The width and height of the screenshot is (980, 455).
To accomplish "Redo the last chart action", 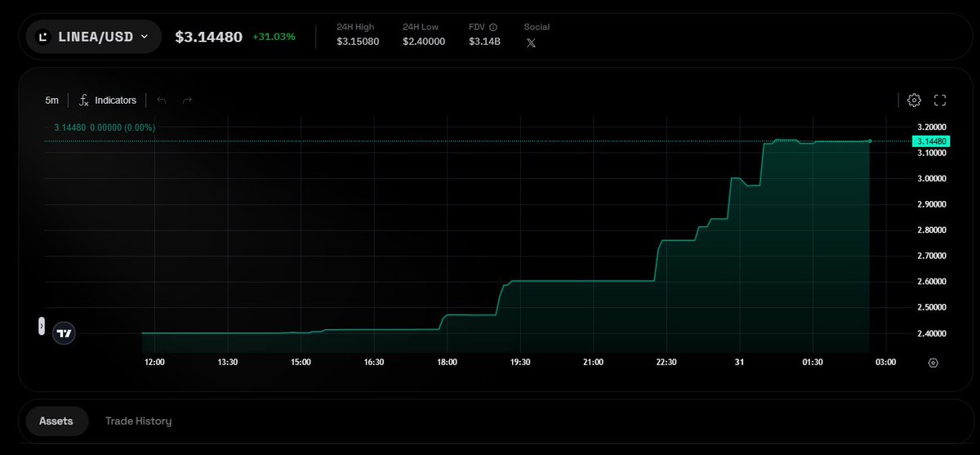I will tap(187, 100).
